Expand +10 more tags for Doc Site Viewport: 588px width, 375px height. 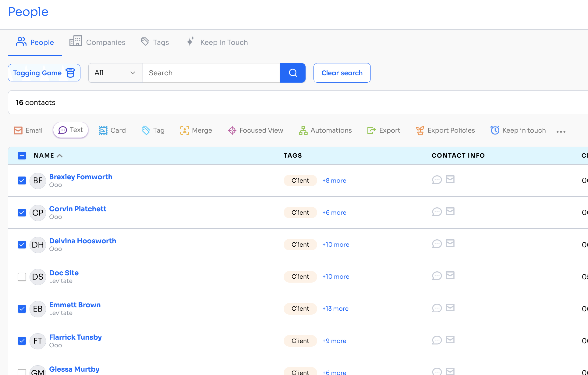point(336,277)
